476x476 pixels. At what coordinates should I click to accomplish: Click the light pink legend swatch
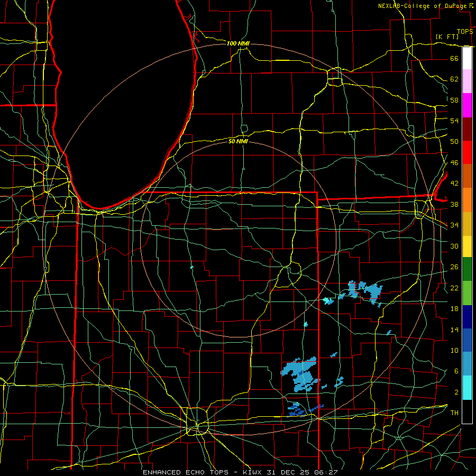click(x=467, y=81)
